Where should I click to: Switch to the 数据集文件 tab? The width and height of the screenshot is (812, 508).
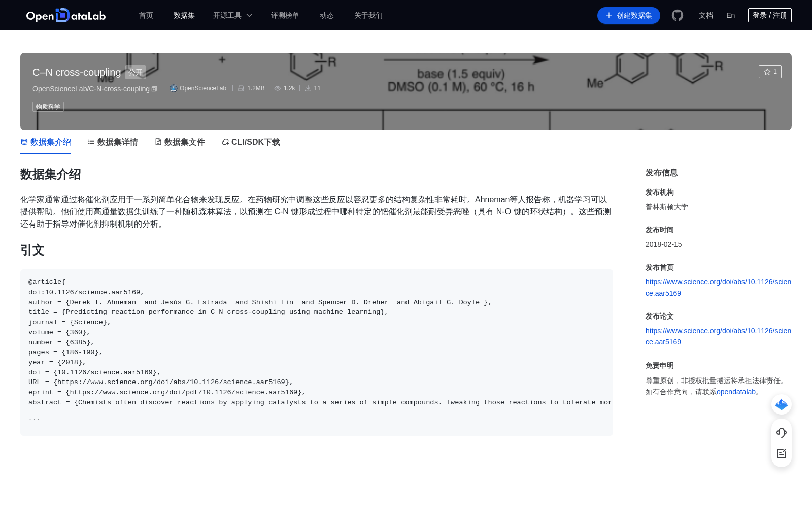[180, 142]
